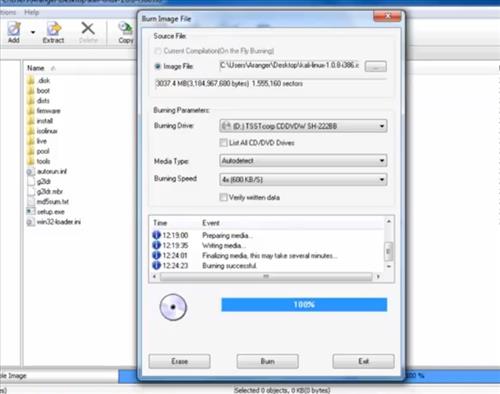500x394 pixels.
Task: Click the Time column header in log
Action: 160,223
